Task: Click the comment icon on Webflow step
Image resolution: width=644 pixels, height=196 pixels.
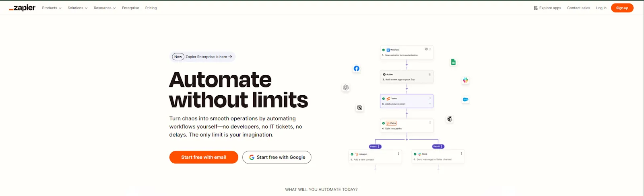Action: pos(426,49)
